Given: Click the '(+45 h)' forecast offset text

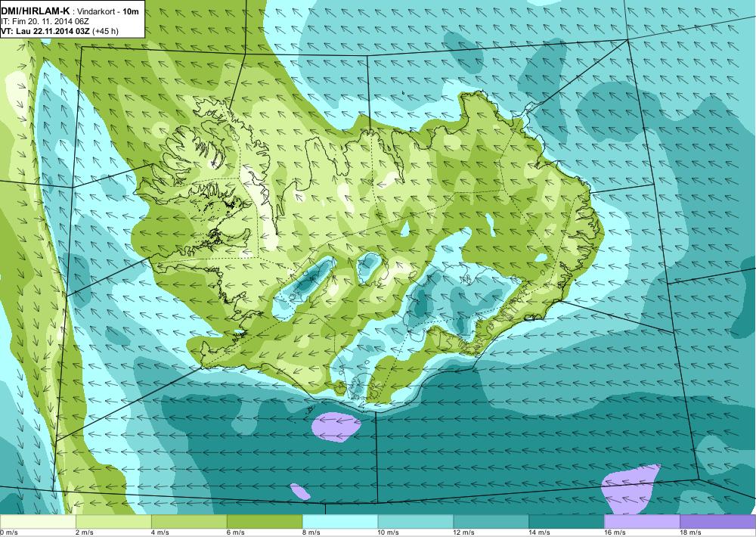Looking at the screenshot, I should click(105, 31).
